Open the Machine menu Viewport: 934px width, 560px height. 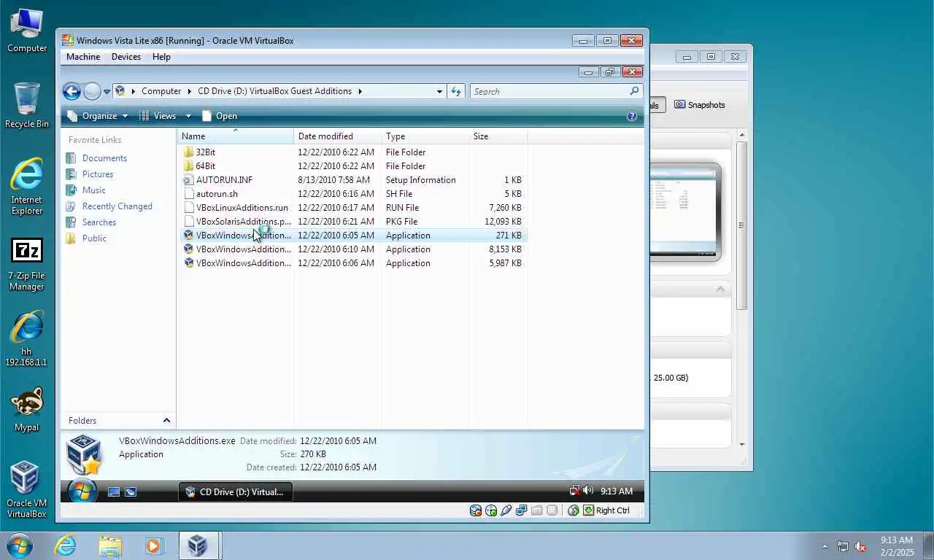pyautogui.click(x=83, y=57)
